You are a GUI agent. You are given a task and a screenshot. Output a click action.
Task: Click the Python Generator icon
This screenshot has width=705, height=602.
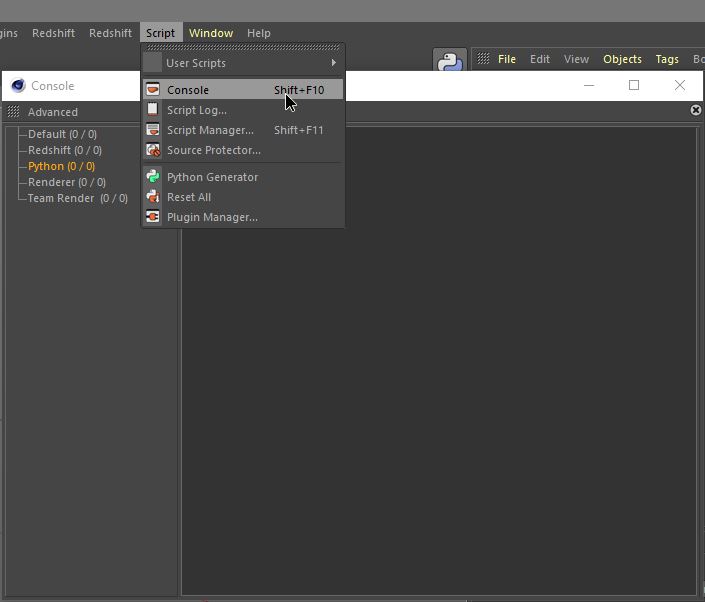pos(153,177)
